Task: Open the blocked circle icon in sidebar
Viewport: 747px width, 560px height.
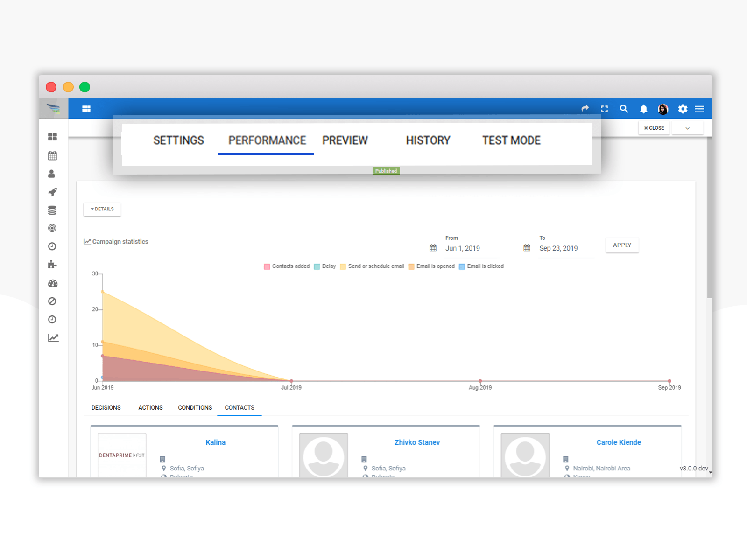Action: point(52,301)
